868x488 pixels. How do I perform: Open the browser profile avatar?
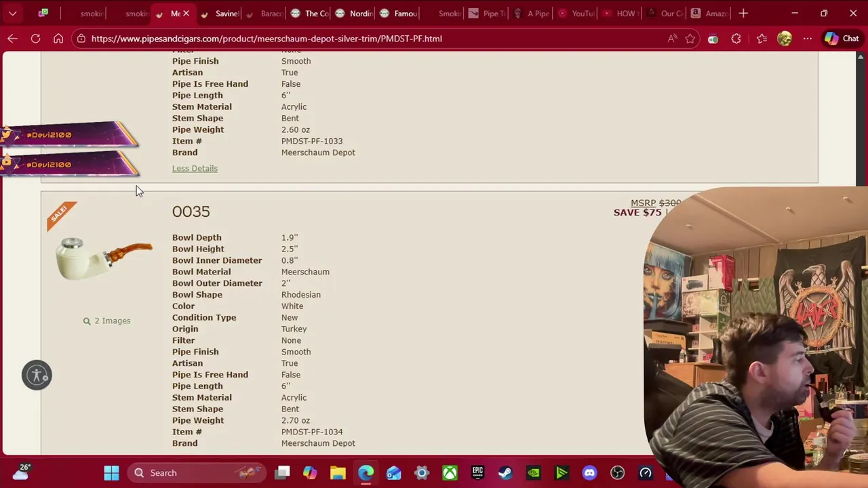[785, 39]
